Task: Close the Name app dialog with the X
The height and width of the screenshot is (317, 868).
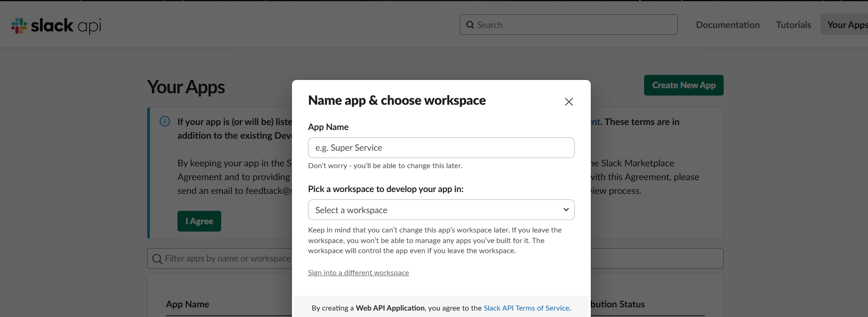Action: 569,102
